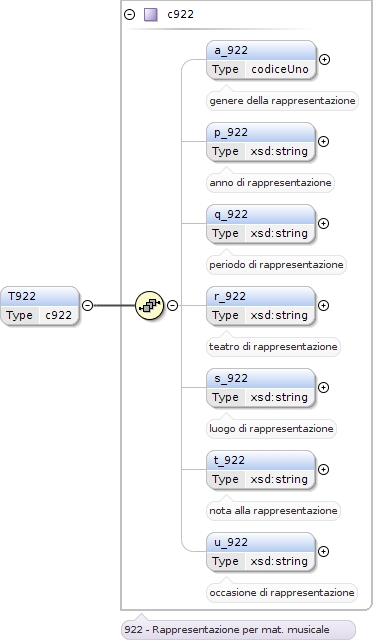Collapse the c922 type container

tap(130, 15)
